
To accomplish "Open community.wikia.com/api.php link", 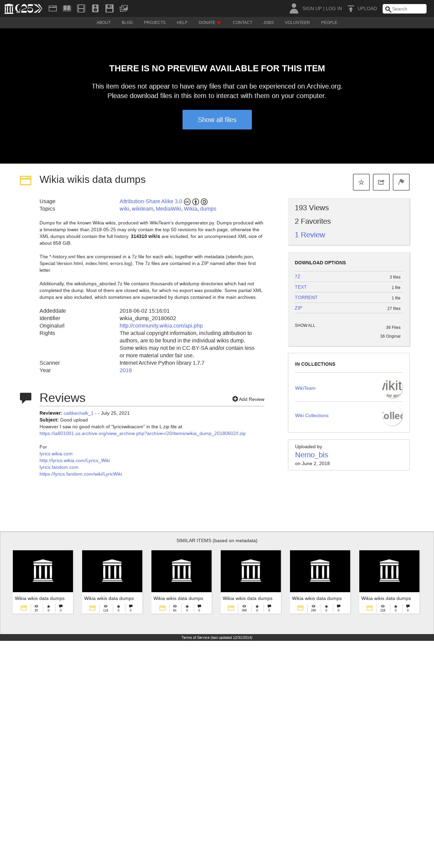I will [x=161, y=326].
